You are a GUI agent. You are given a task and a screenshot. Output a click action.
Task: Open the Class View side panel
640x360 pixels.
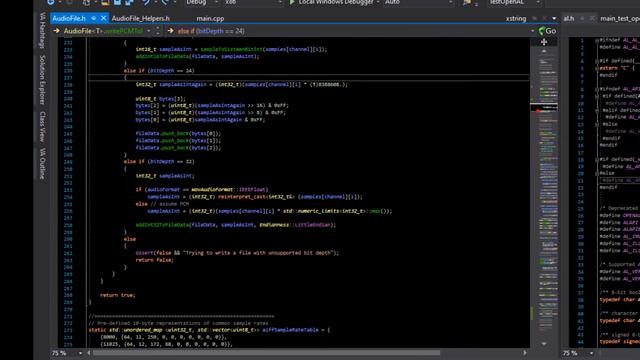point(42,127)
